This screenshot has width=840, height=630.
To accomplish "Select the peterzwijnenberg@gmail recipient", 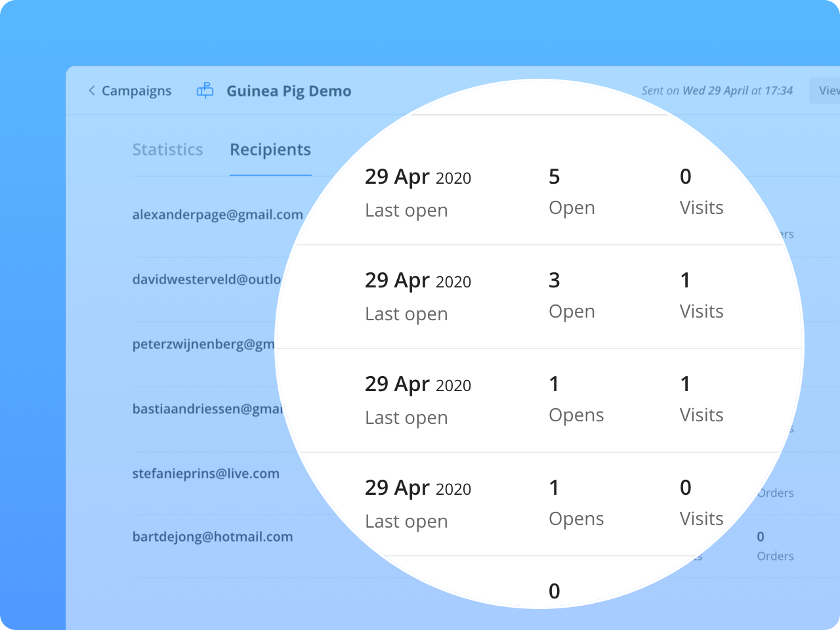I will click(x=203, y=344).
